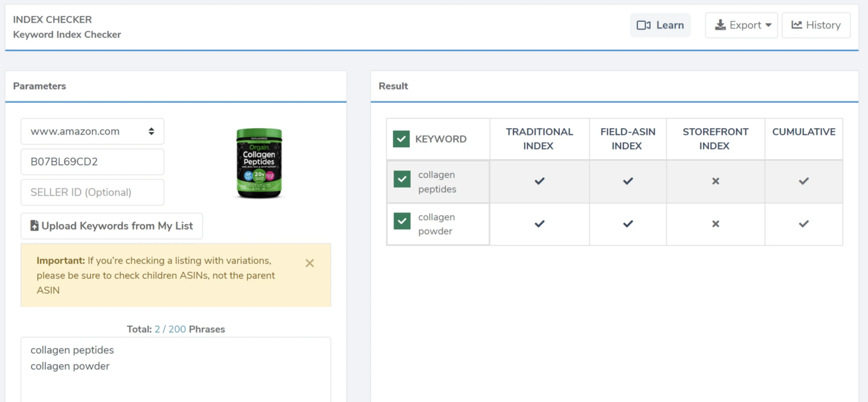
Task: Uncheck the collagen peptides row checkbox
Action: click(402, 179)
